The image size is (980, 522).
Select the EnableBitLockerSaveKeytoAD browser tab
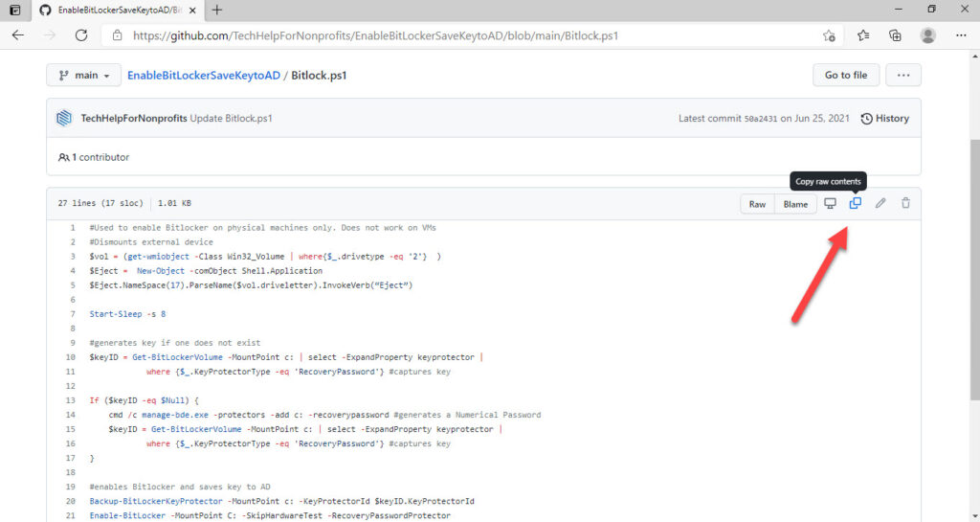tap(118, 10)
